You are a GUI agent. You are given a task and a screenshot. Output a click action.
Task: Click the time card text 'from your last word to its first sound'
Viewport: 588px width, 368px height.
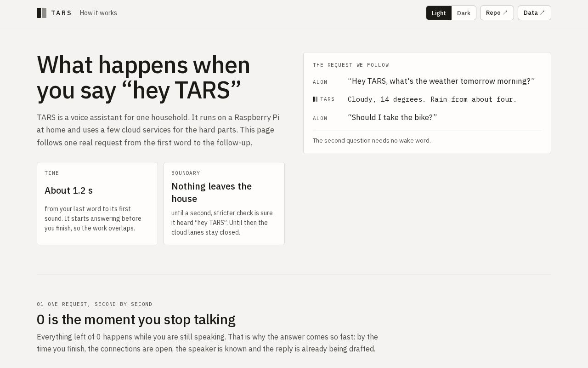coord(93,218)
